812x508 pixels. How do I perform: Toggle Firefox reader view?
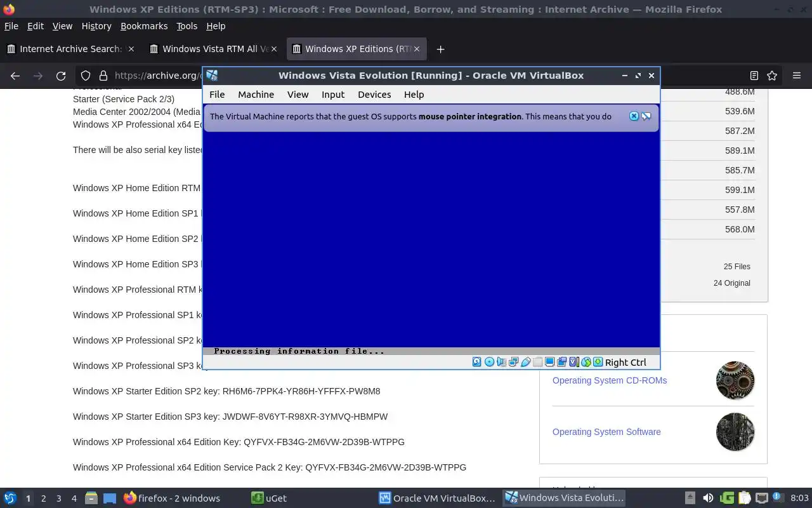[754, 76]
